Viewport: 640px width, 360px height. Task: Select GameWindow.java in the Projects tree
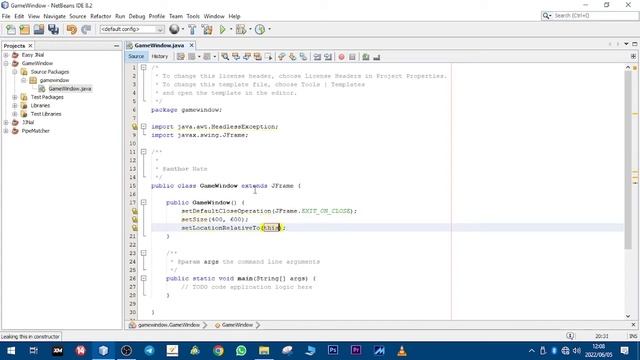click(x=70, y=89)
